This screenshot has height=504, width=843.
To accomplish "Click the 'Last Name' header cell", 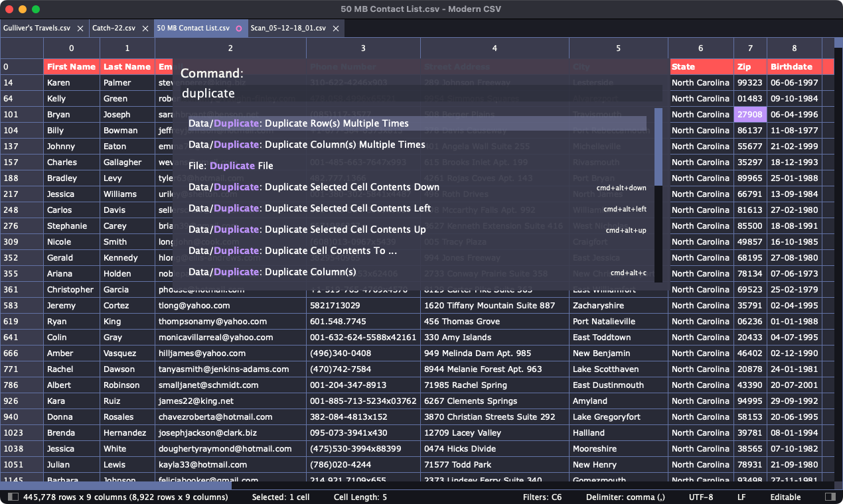I will [x=127, y=66].
